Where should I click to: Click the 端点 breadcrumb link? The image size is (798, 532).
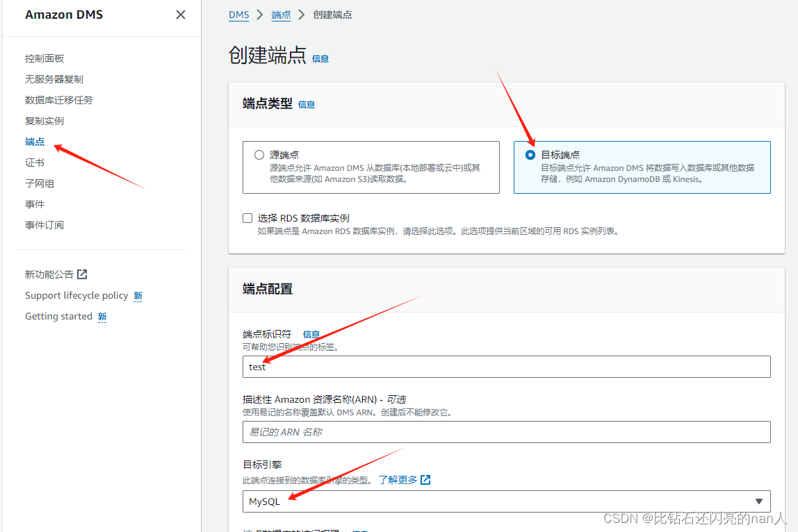(281, 15)
